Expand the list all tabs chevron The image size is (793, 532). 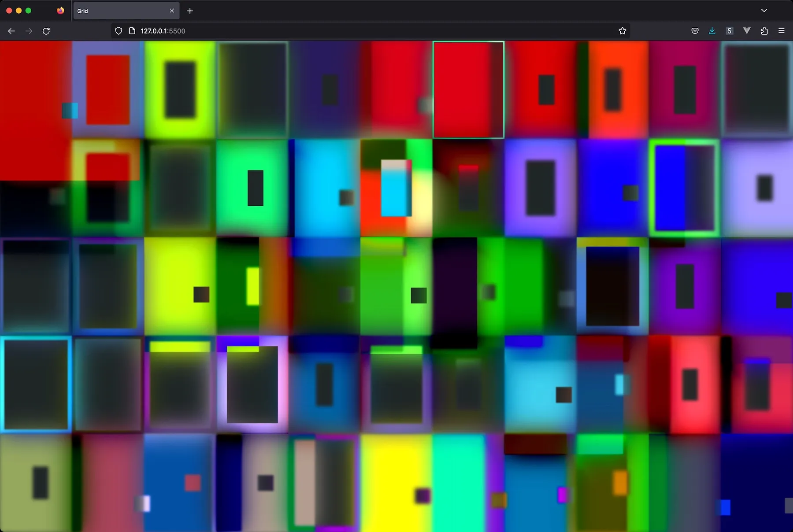[x=764, y=11]
